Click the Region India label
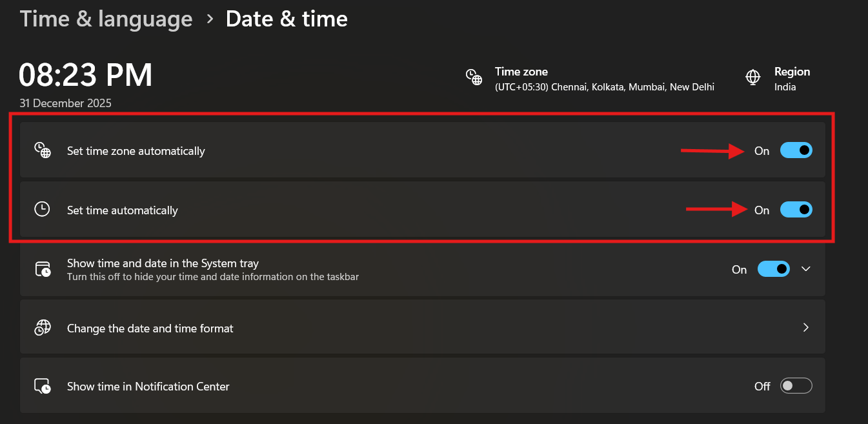 tap(785, 87)
